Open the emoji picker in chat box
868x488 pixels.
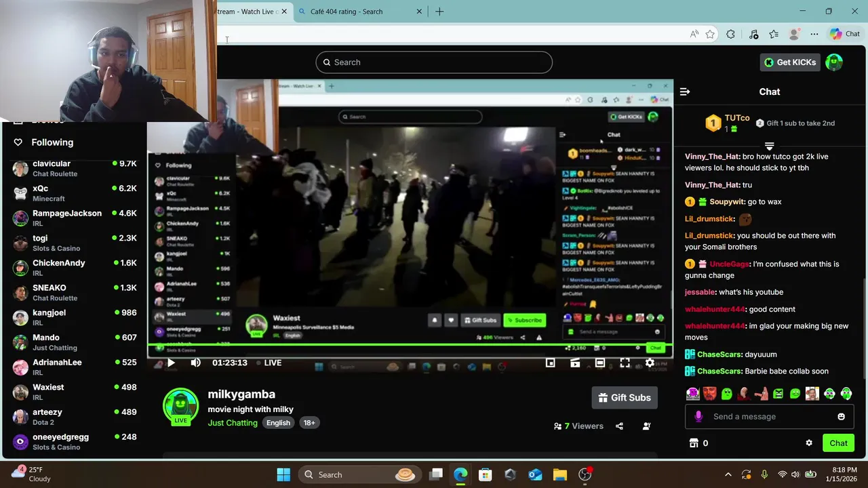pyautogui.click(x=842, y=417)
